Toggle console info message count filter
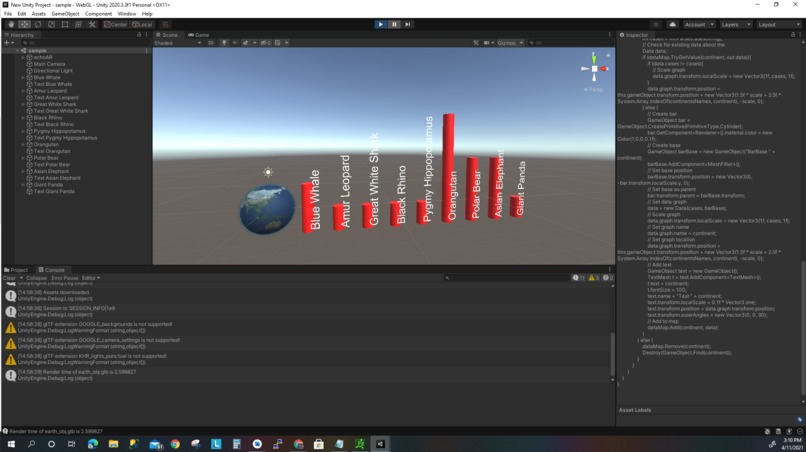Viewport: 806px width, 452px height. [x=578, y=278]
